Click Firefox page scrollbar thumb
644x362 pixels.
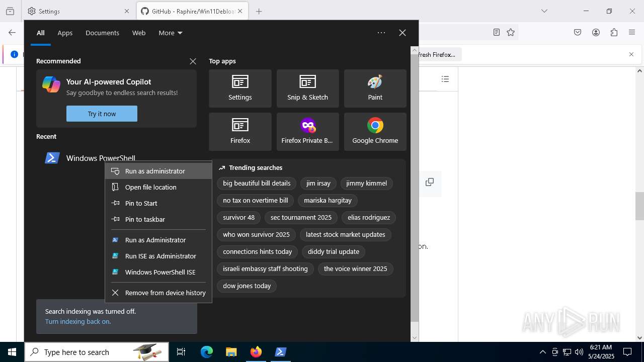(x=639, y=206)
